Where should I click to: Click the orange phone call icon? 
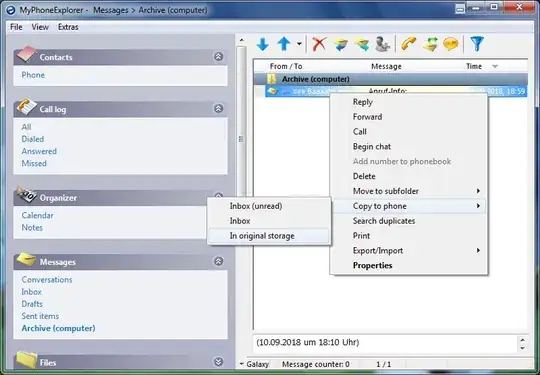coord(408,44)
